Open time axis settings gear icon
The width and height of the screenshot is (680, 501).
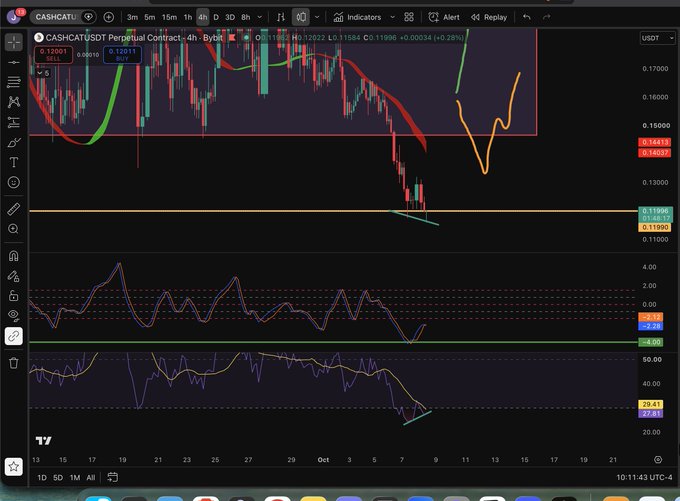pyautogui.click(x=658, y=460)
